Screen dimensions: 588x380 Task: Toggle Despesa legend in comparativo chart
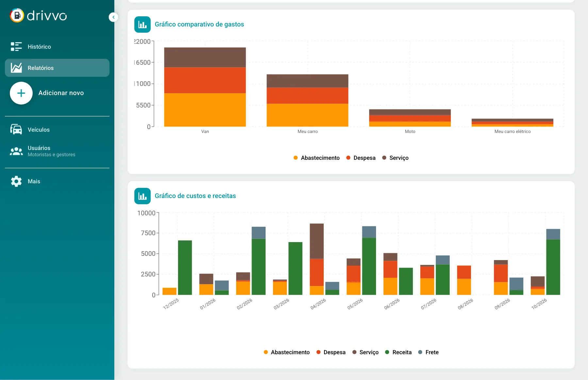click(361, 158)
